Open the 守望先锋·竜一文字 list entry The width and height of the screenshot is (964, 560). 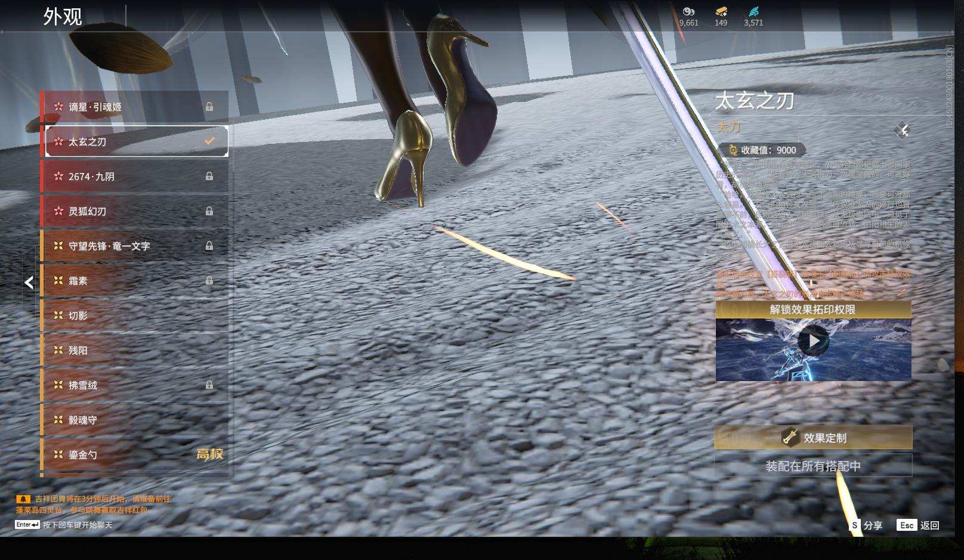(135, 246)
